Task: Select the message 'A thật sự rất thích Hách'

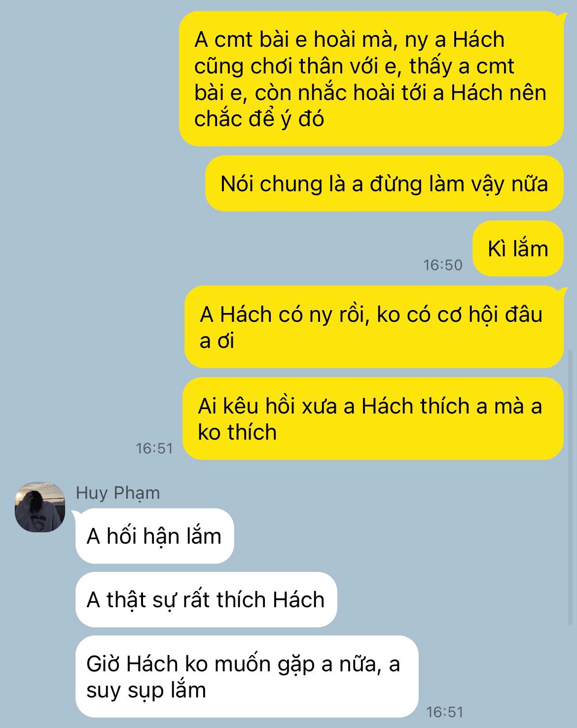Action: click(206, 599)
